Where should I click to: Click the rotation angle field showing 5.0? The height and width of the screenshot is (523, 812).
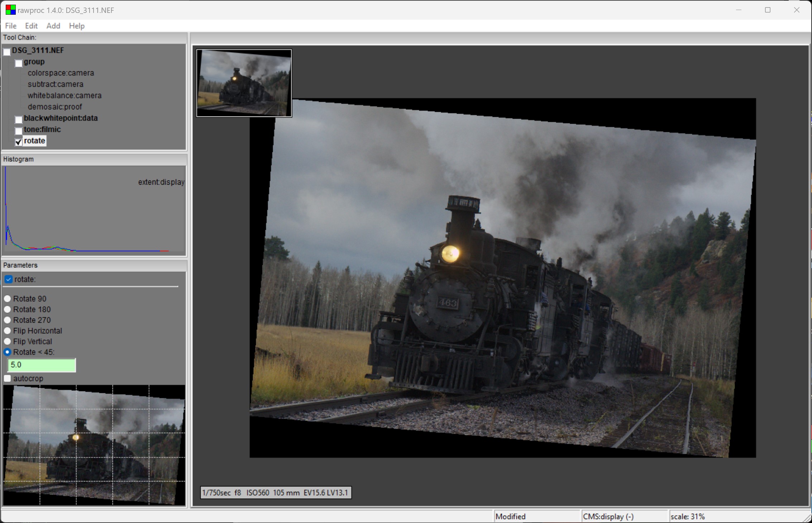42,365
